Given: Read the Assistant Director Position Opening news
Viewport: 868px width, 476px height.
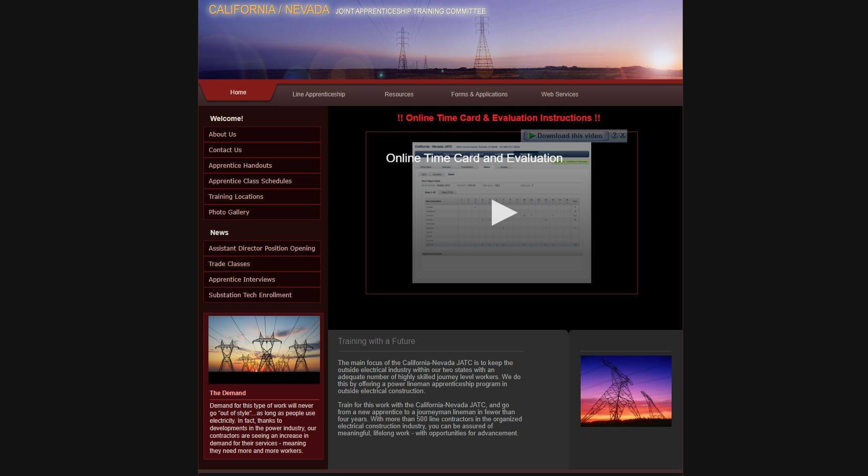Looking at the screenshot, I should 262,248.
